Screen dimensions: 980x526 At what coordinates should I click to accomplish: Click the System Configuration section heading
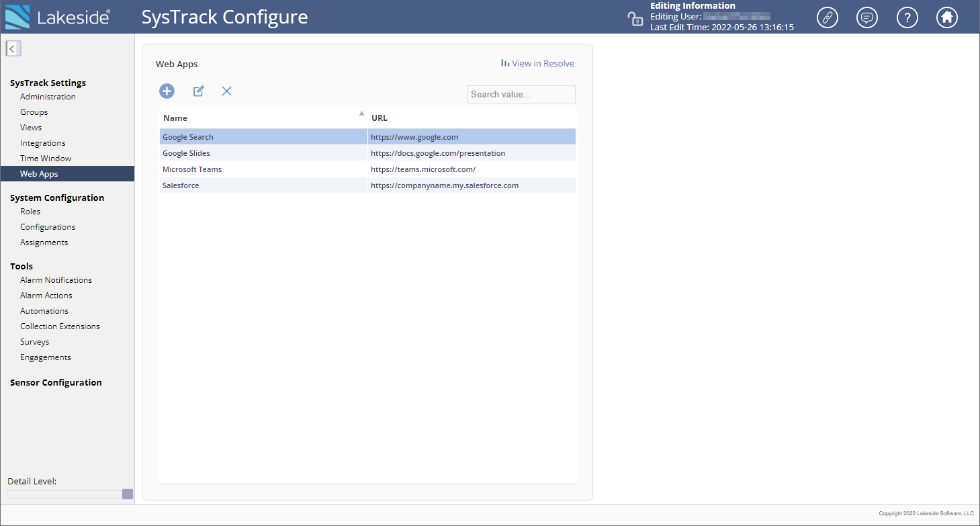[57, 198]
